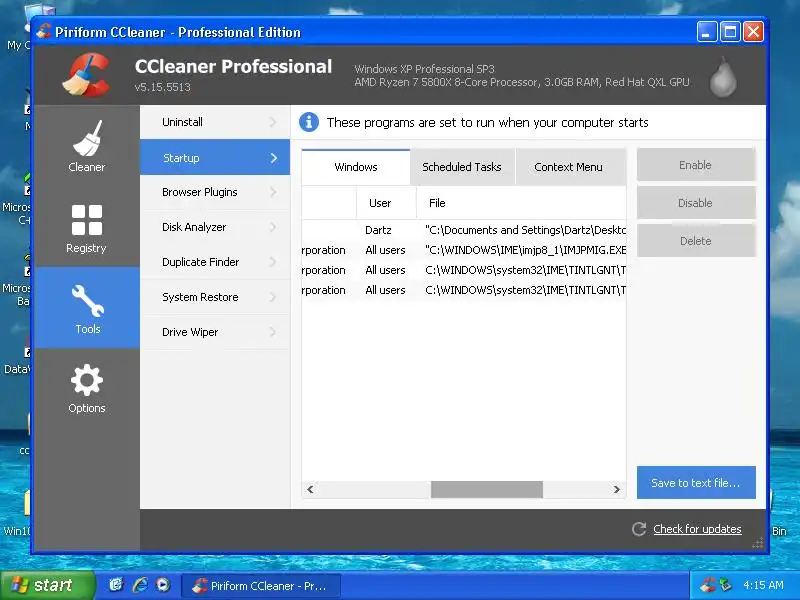This screenshot has height=600, width=800.
Task: Click the CCleaner icon in title bar
Action: [44, 32]
